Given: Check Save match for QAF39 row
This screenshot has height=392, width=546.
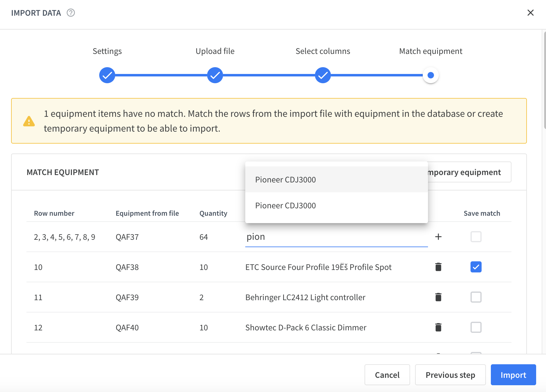Looking at the screenshot, I should (x=476, y=297).
